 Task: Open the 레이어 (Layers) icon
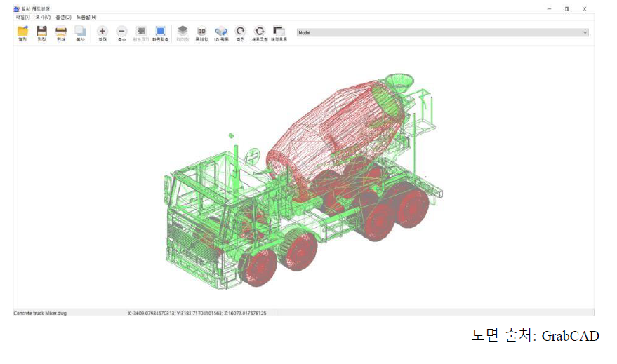[x=183, y=31]
